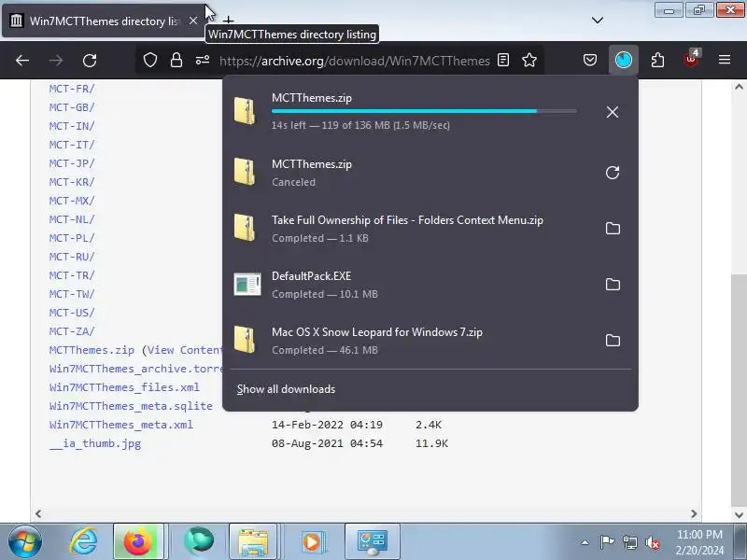747x560 pixels.
Task: Open Windows Explorer from the taskbar
Action: 253,541
